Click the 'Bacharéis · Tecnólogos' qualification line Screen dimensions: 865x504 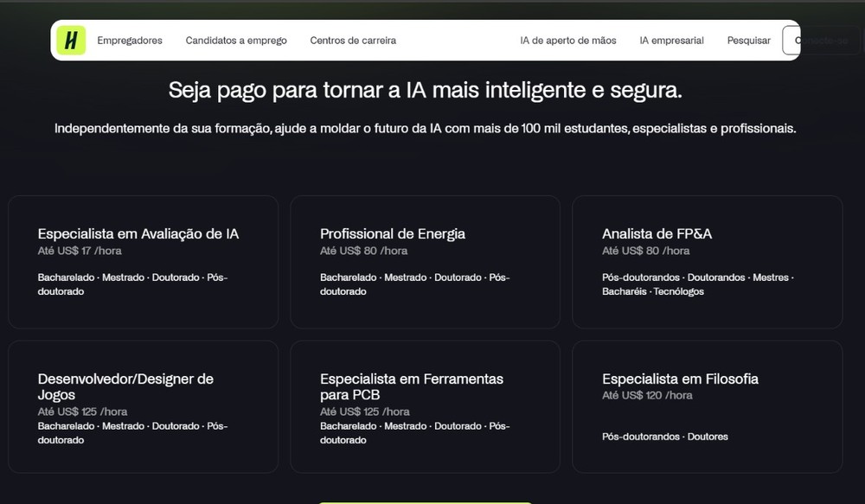652,291
